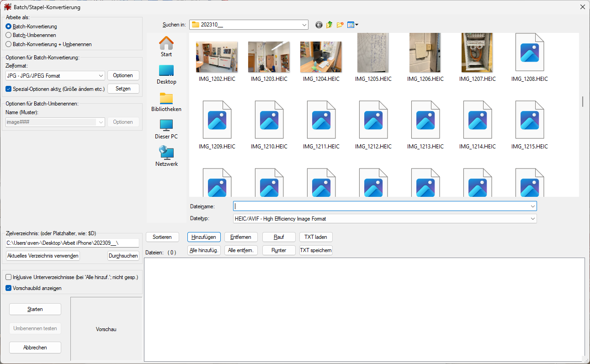This screenshot has height=364, width=590.
Task: Open the view menu icon
Action: (352, 25)
